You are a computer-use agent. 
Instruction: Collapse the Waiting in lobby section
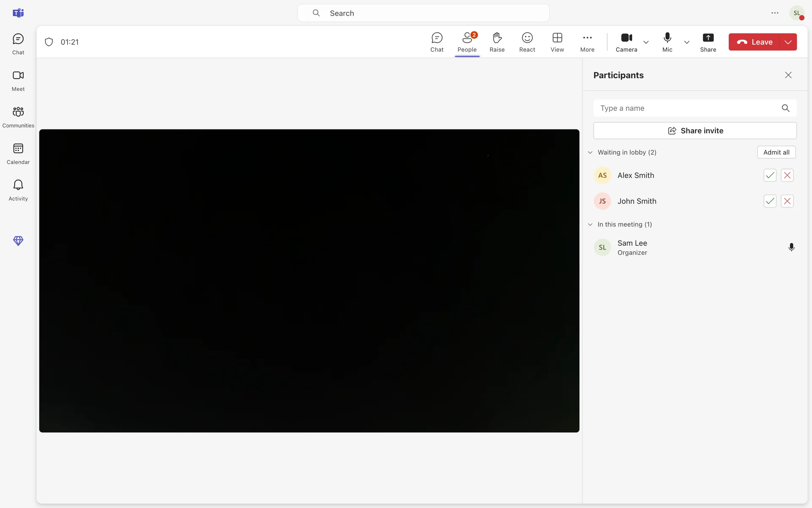tap(590, 152)
